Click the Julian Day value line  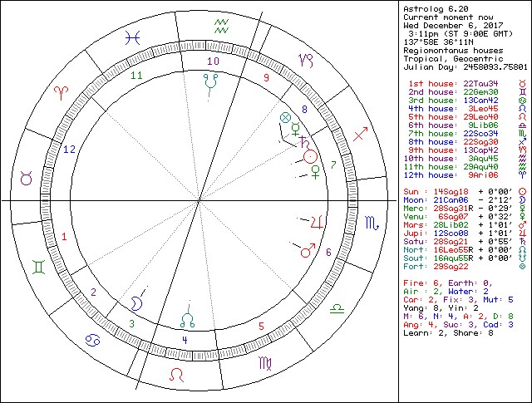[465, 67]
